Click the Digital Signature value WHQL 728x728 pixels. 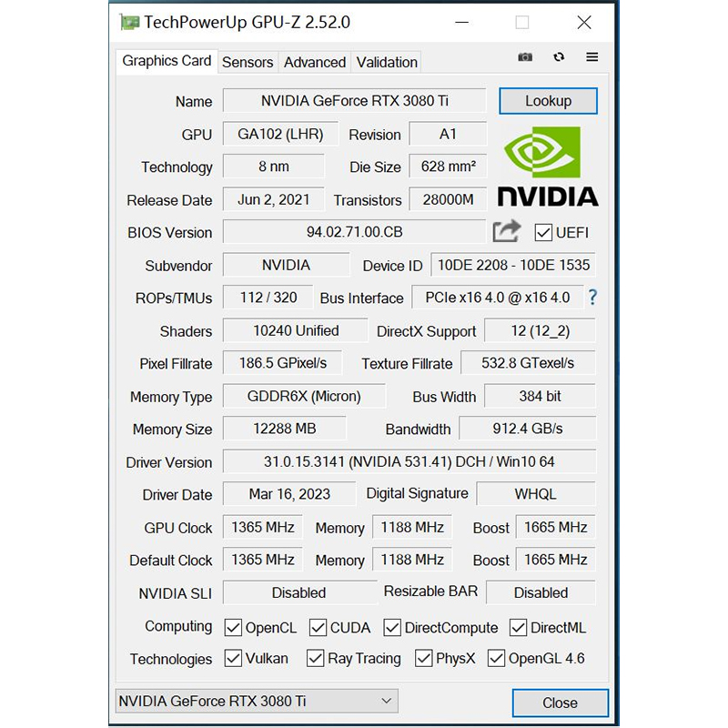[x=536, y=494]
